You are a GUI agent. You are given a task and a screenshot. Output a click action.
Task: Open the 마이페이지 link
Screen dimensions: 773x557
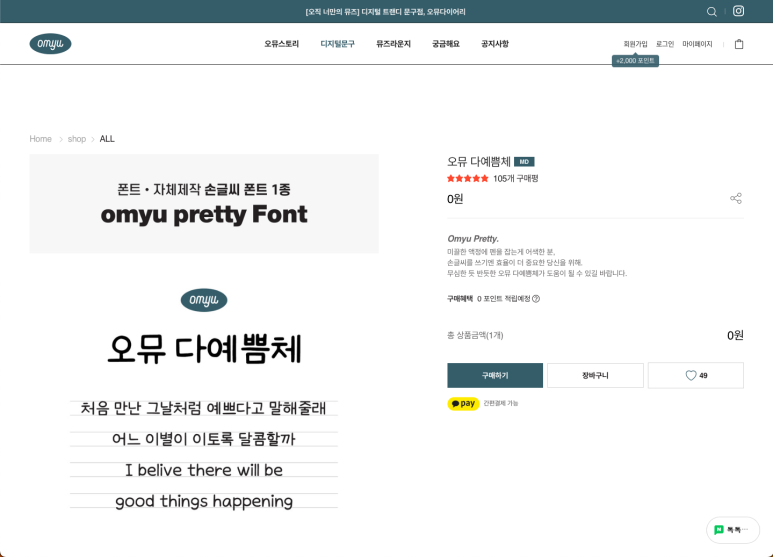click(697, 44)
